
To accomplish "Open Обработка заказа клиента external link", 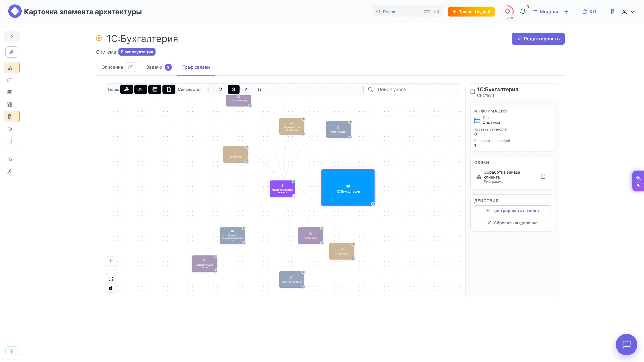I will pos(543,177).
